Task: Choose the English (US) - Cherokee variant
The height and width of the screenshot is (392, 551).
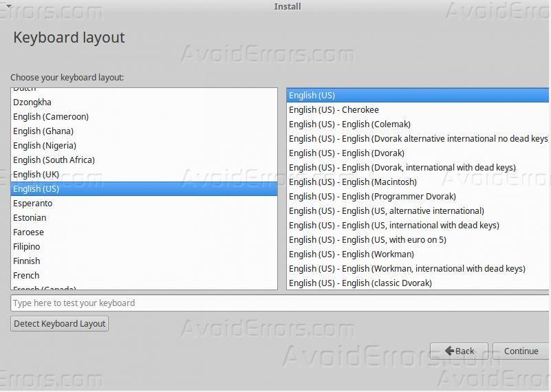Action: click(x=334, y=109)
